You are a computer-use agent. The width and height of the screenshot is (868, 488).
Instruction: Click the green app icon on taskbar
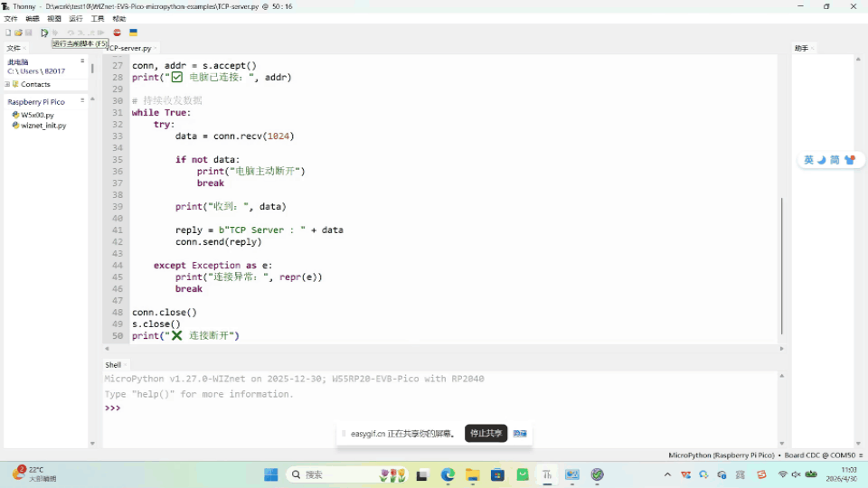523,474
